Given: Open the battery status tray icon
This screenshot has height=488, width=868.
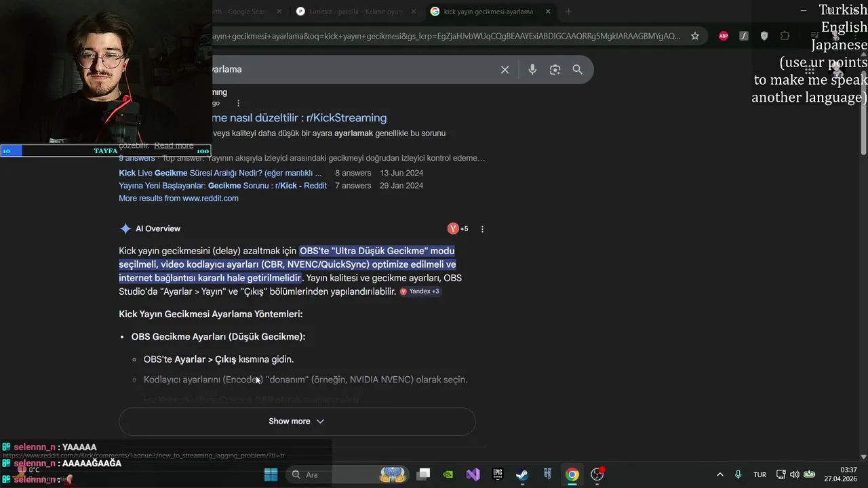Looking at the screenshot, I should [x=809, y=474].
